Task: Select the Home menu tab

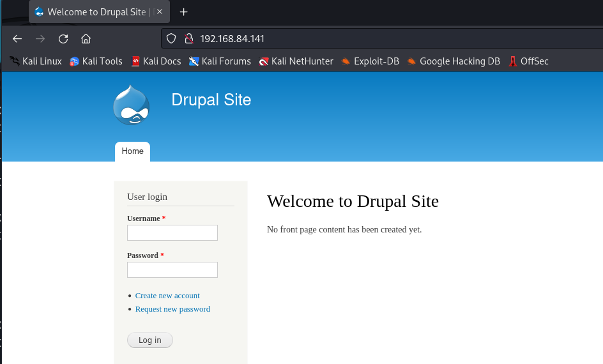Action: [132, 151]
